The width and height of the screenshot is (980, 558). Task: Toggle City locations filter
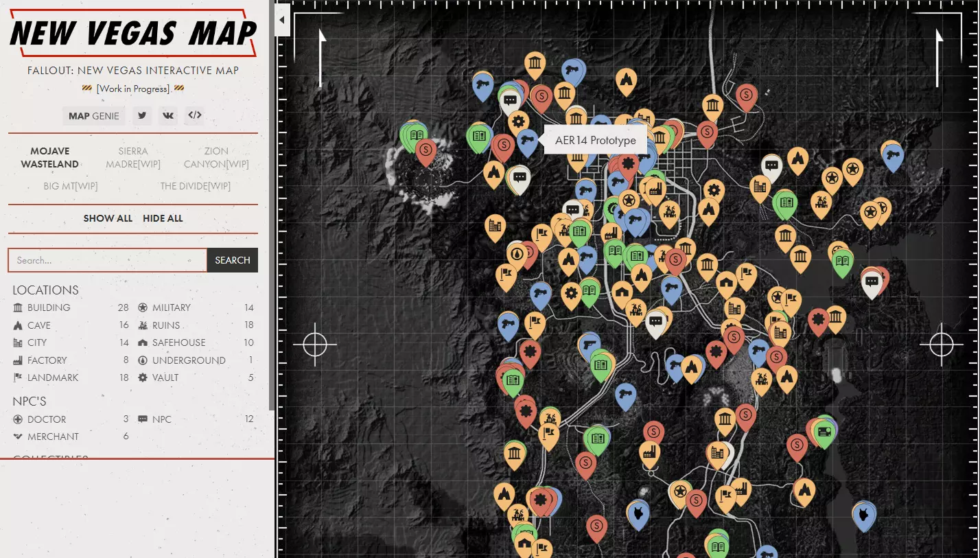point(71,342)
